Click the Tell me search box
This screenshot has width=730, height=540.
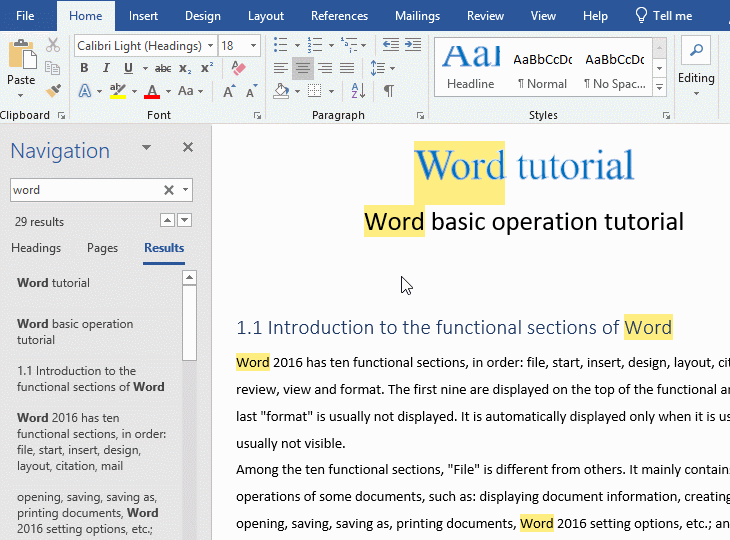tap(663, 16)
